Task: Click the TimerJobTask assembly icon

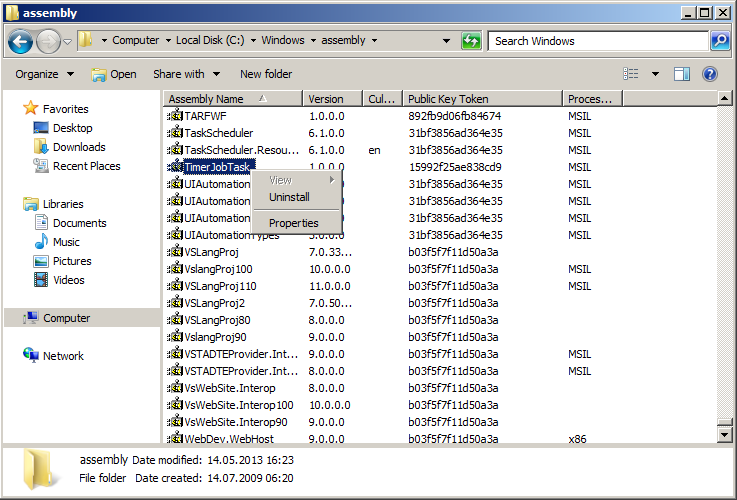Action: [x=175, y=166]
